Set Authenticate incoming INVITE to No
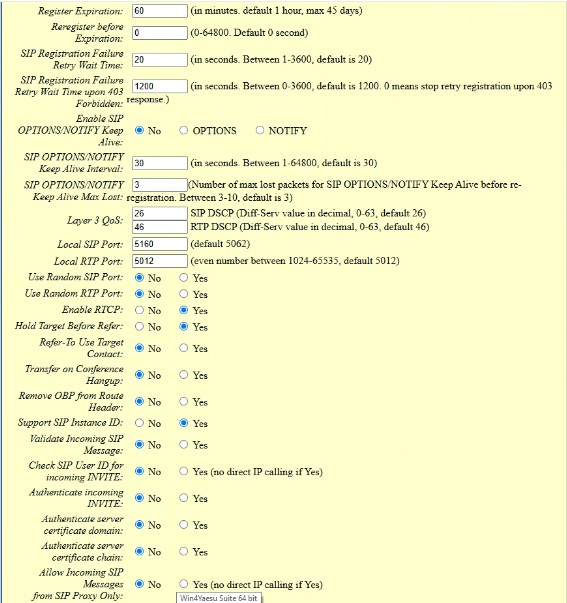 [x=139, y=498]
